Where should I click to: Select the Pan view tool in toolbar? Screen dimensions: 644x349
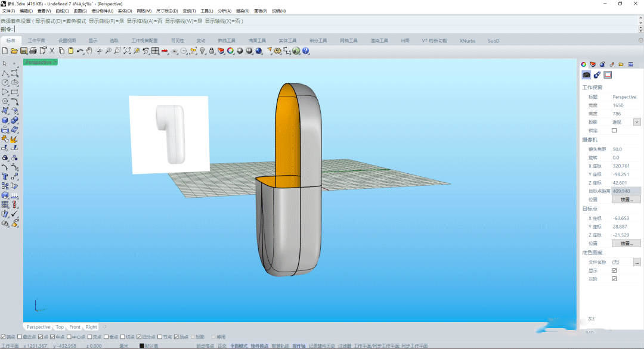(x=88, y=51)
